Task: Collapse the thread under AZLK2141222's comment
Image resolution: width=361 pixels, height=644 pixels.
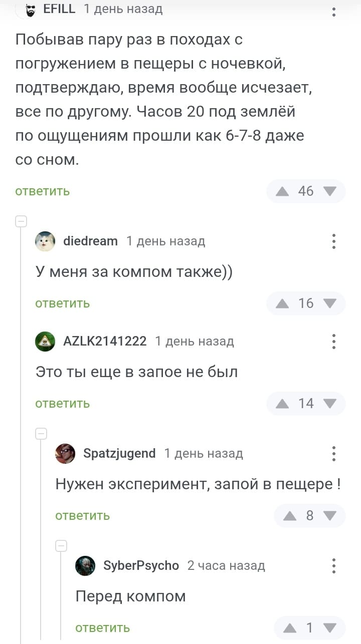Action: coord(41,434)
